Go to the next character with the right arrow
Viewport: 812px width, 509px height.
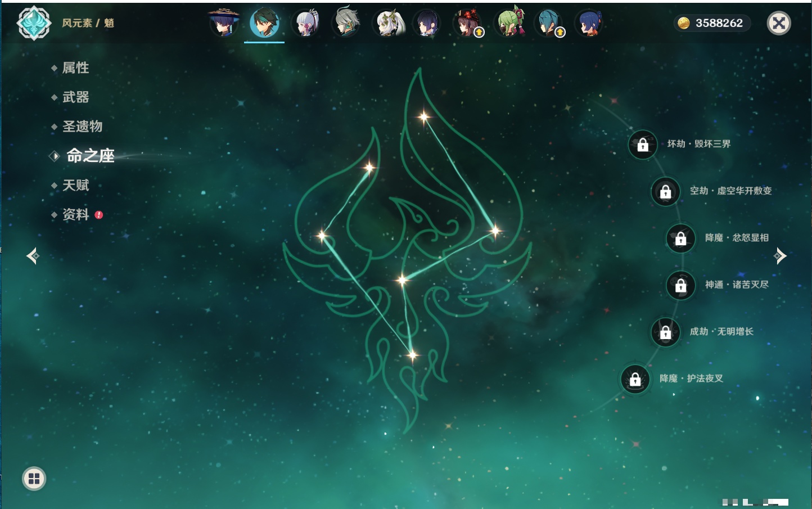point(779,256)
